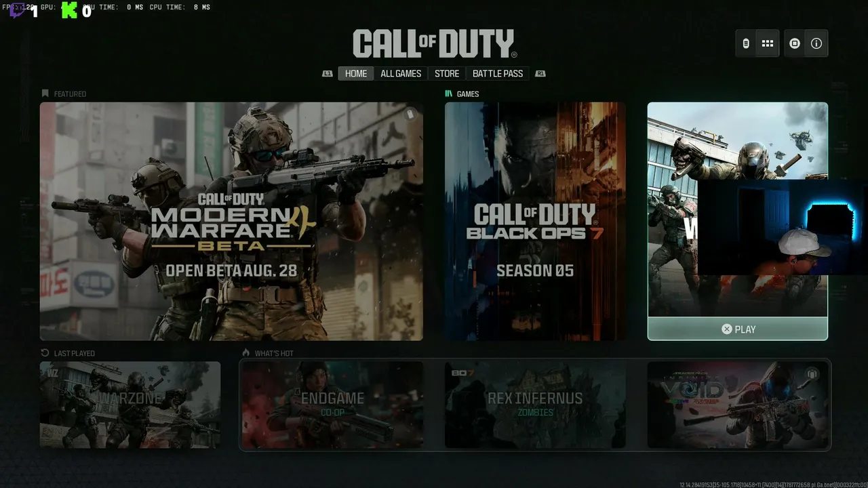Image resolution: width=868 pixels, height=488 pixels.
Task: Click the build version string at the bottom
Action: (x=773, y=485)
